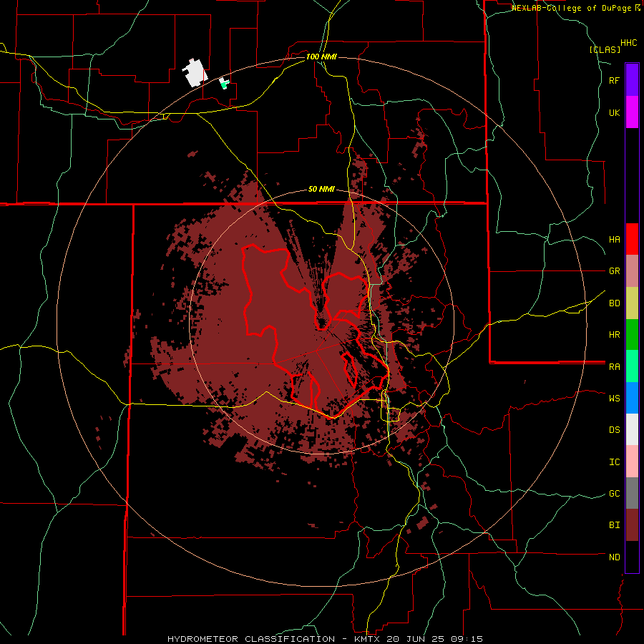Select the light pink IC swatch

click(632, 462)
